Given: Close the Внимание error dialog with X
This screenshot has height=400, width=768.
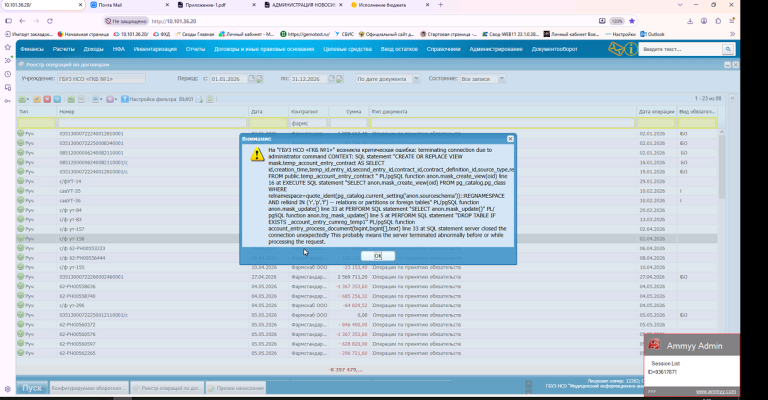Looking at the screenshot, I should pos(510,139).
